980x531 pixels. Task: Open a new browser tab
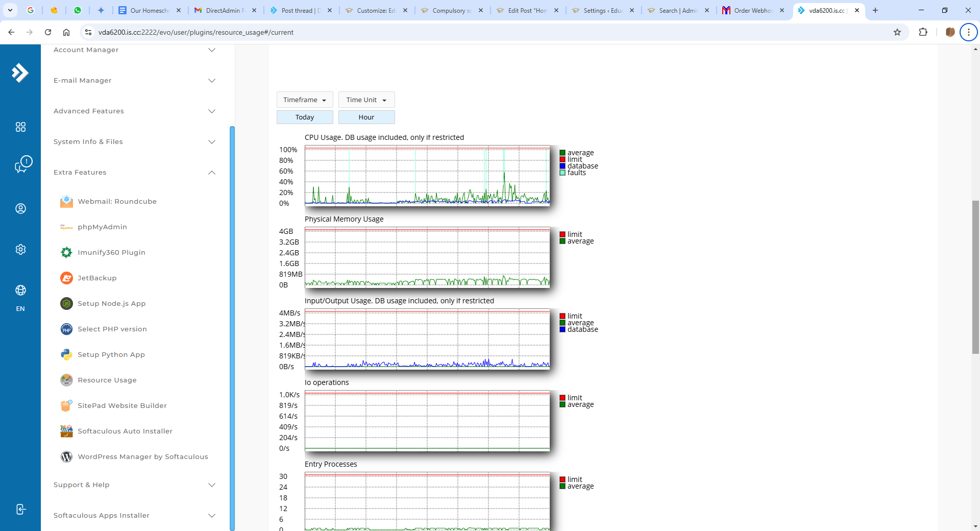click(x=875, y=10)
